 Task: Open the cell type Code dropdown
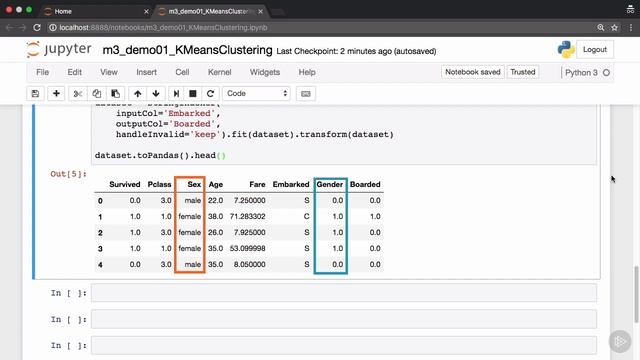coord(256,93)
